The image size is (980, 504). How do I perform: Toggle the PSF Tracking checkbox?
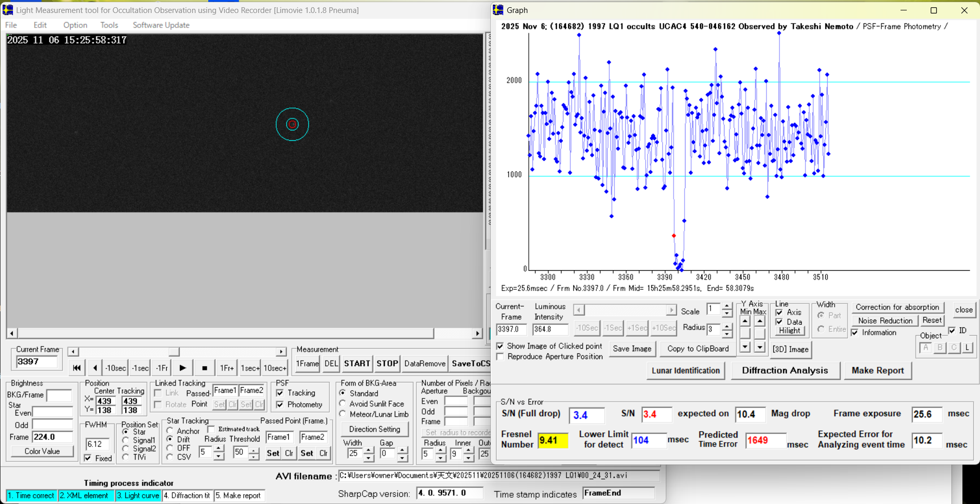point(280,393)
